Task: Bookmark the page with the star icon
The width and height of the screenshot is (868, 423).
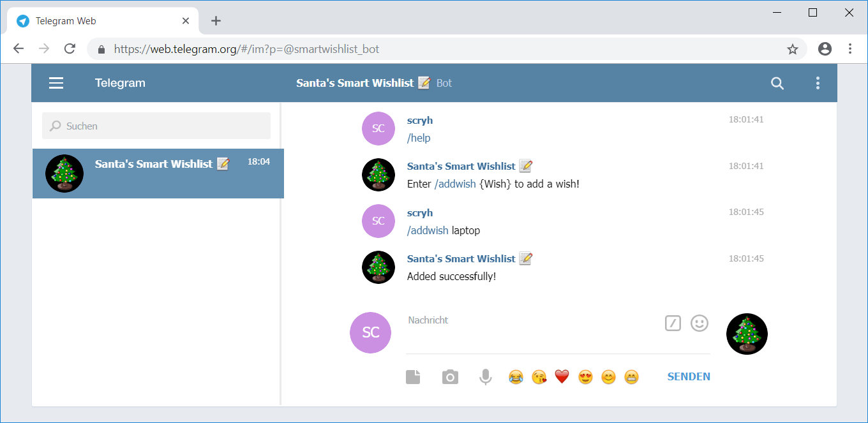Action: click(793, 48)
